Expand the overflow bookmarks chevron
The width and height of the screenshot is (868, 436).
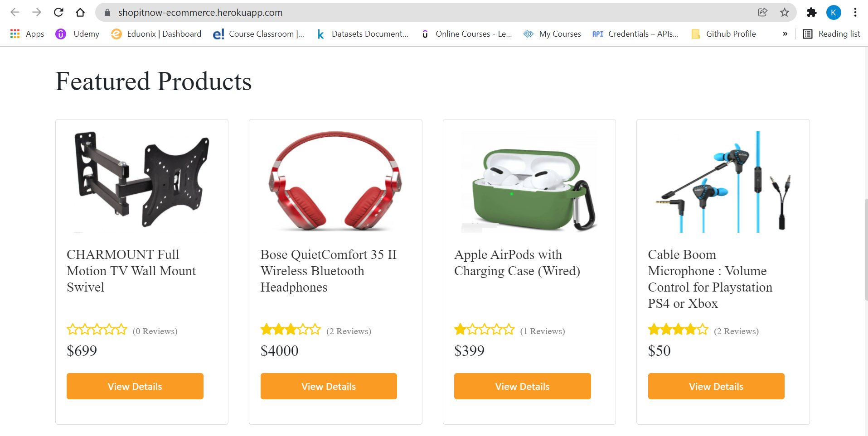pyautogui.click(x=786, y=34)
